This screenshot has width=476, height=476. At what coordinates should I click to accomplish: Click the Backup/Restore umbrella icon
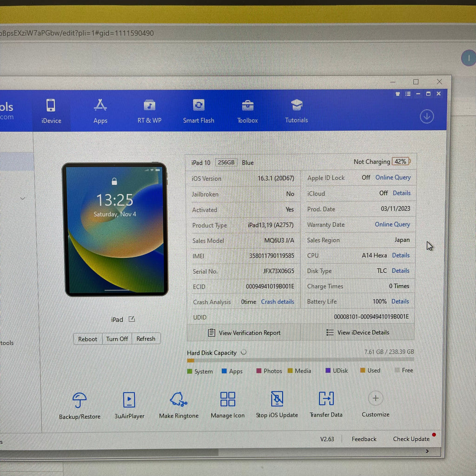point(79,400)
